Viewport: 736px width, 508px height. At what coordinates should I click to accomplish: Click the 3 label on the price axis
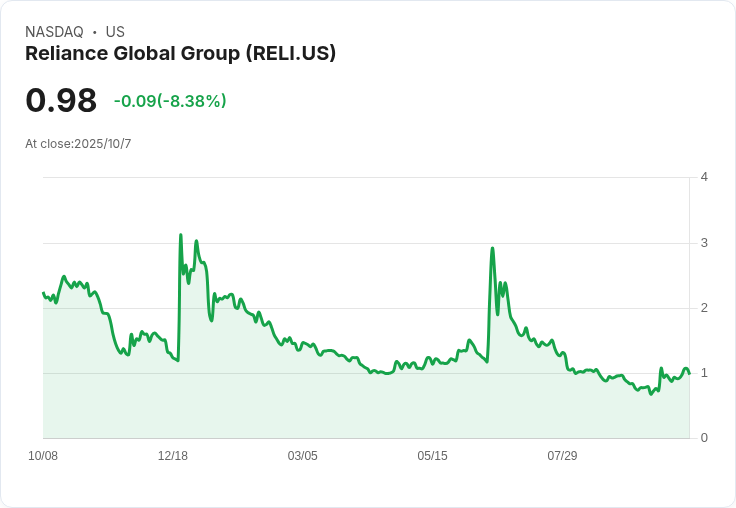[704, 243]
